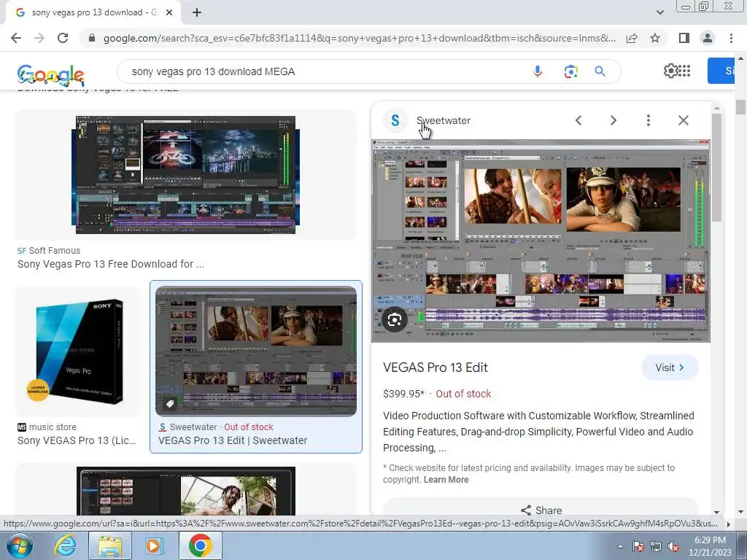
Task: Click the main page vertical scrollbar
Action: [740, 107]
